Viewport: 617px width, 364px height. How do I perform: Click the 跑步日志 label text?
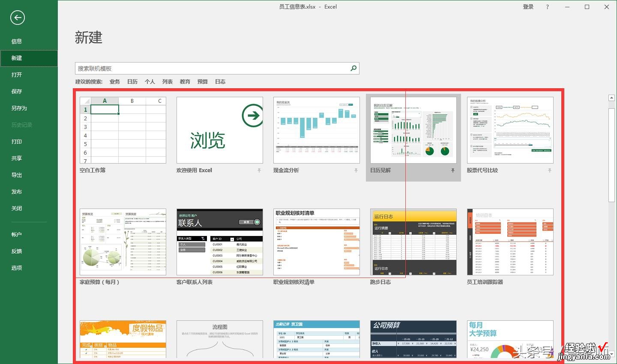click(x=380, y=282)
